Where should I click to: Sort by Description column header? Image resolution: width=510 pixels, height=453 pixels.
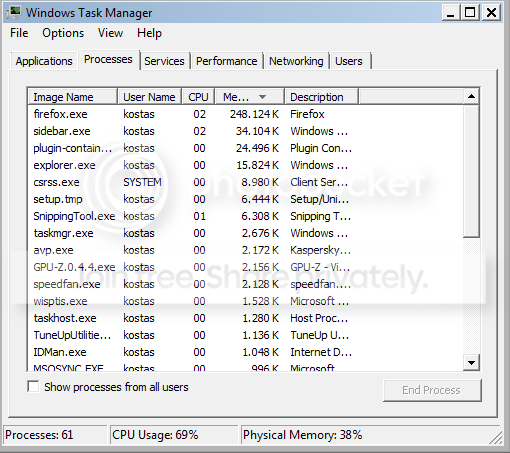[x=322, y=97]
